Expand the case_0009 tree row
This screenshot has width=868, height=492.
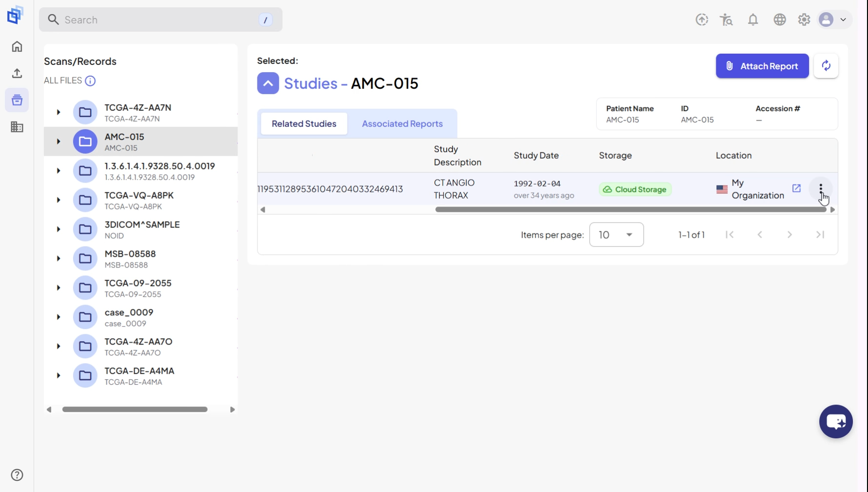(59, 317)
